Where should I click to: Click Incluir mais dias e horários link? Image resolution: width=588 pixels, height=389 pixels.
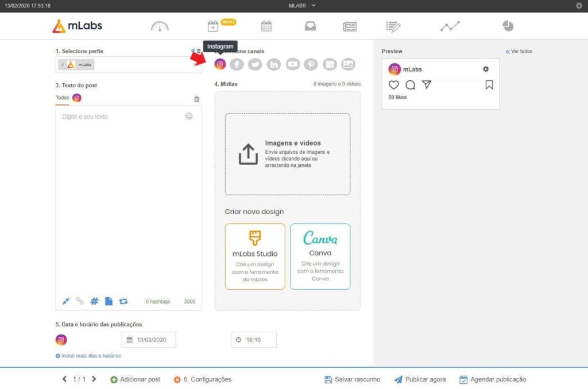tap(88, 356)
